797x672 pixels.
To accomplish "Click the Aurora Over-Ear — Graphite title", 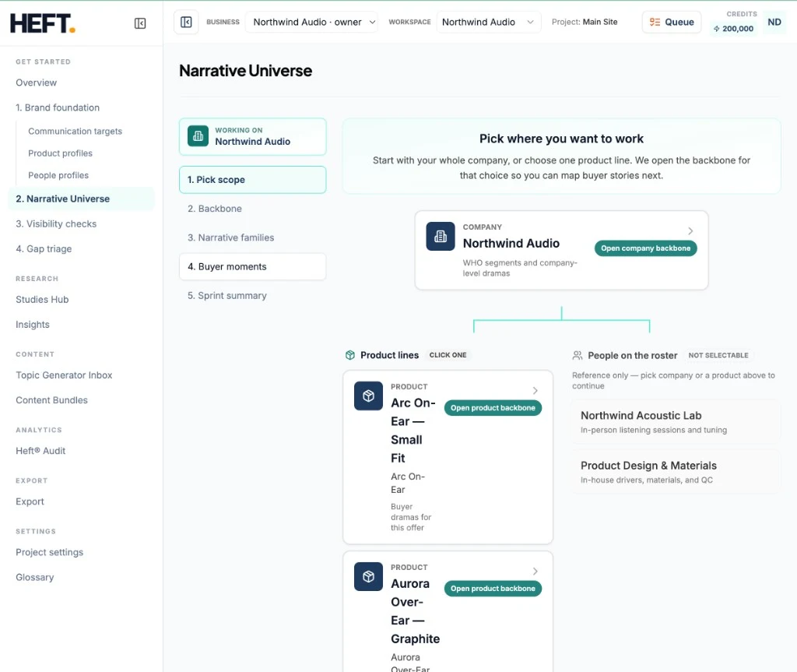I will point(415,611).
